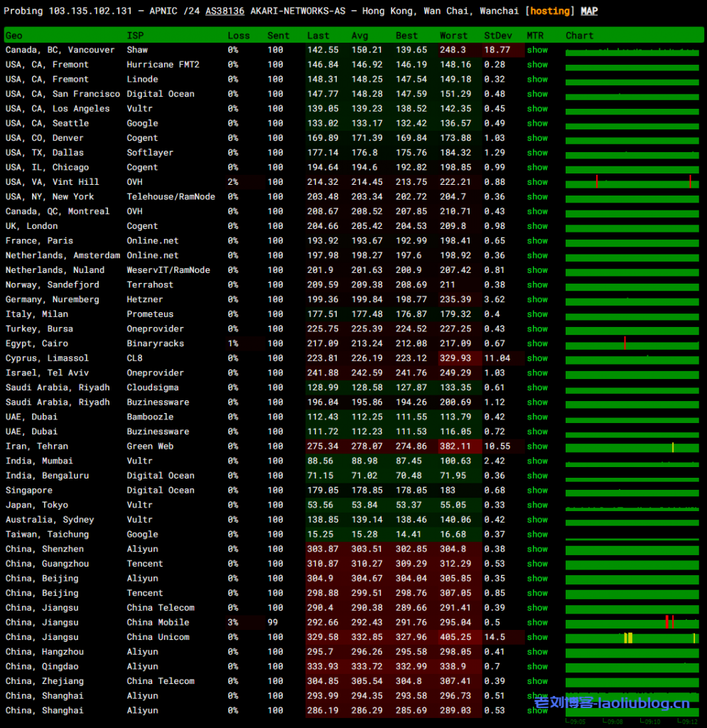The width and height of the screenshot is (707, 728).
Task: Click the hosting tag in the header
Action: pos(551,11)
